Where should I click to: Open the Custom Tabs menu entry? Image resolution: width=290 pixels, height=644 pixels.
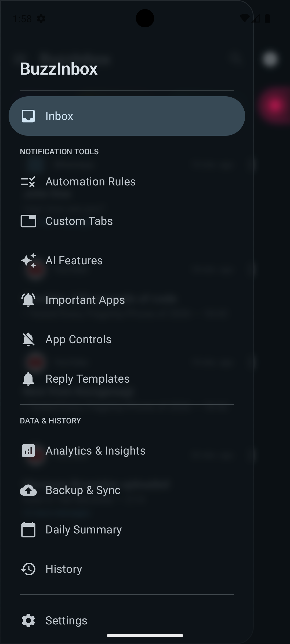click(x=79, y=221)
